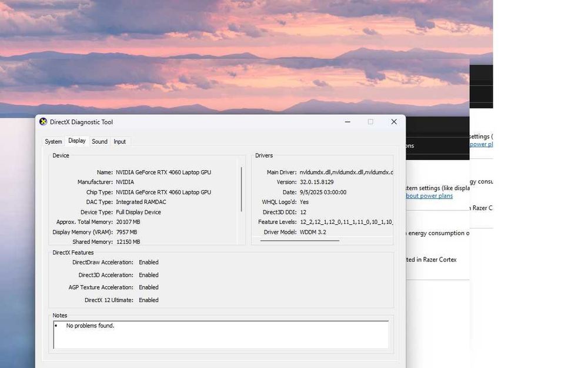
Task: Click AGP Texture Acceleration 'Enabled' status
Action: (x=149, y=287)
